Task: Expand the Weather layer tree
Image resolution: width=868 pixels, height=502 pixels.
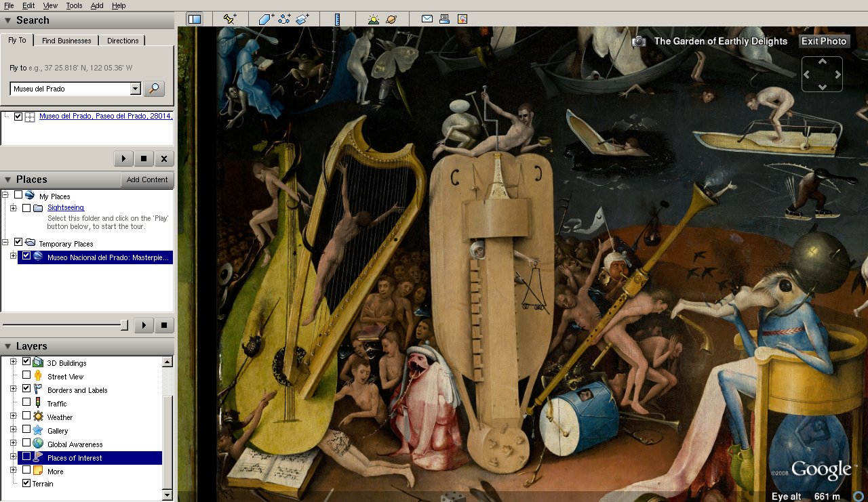Action: pos(14,416)
